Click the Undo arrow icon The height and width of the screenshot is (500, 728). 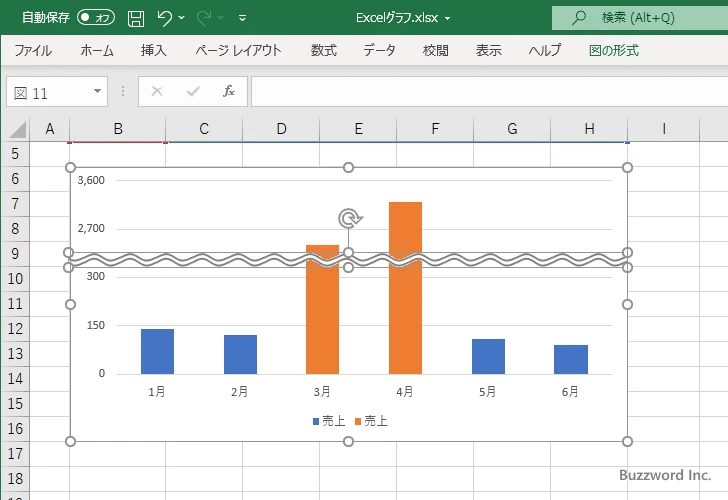(164, 18)
